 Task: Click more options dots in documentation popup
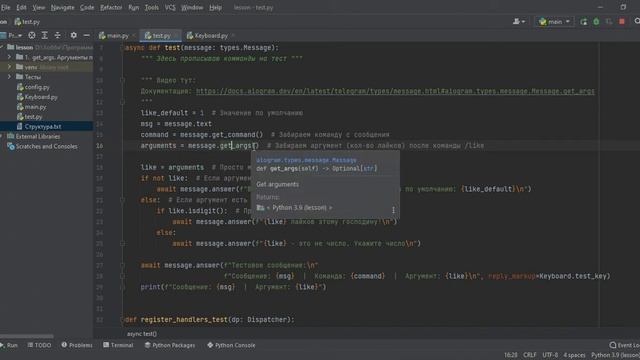tap(393, 210)
